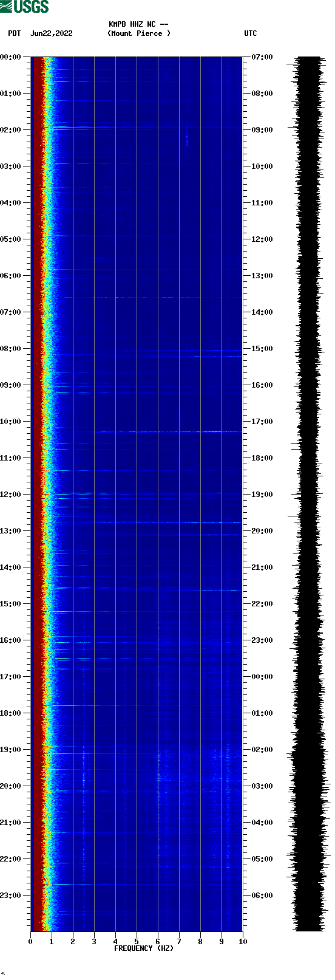
Task: Click the spectrogram plot area
Action: coord(137,494)
